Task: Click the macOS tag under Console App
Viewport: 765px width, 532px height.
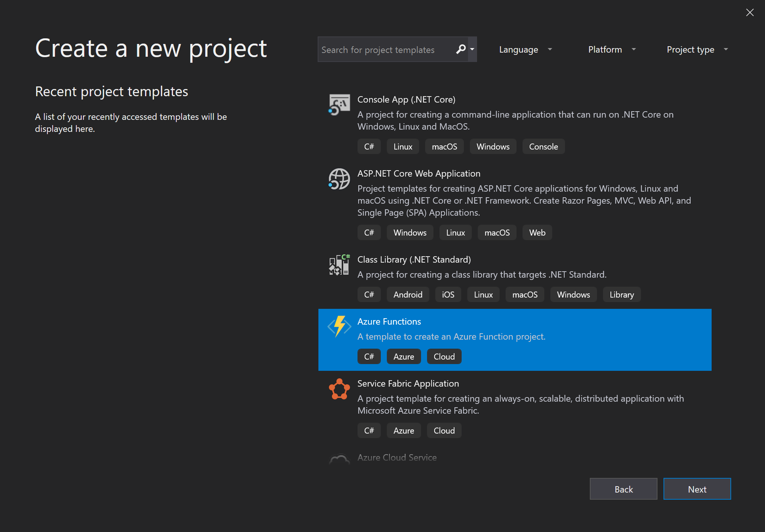Action: 444,147
